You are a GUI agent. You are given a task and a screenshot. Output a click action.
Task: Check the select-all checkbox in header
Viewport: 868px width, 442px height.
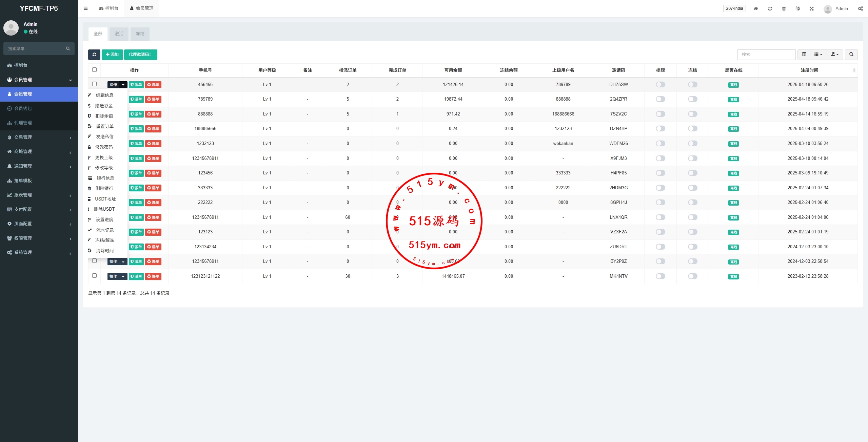[x=94, y=70]
